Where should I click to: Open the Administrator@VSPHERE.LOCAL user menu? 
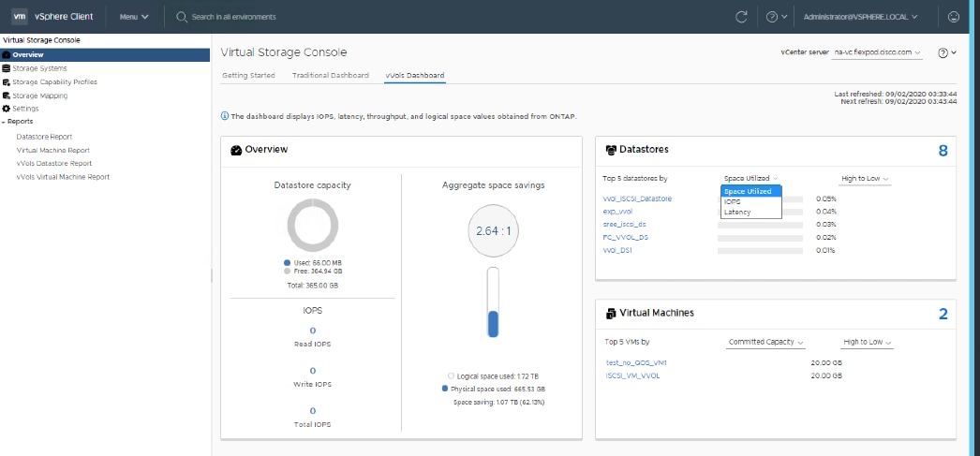coord(860,17)
